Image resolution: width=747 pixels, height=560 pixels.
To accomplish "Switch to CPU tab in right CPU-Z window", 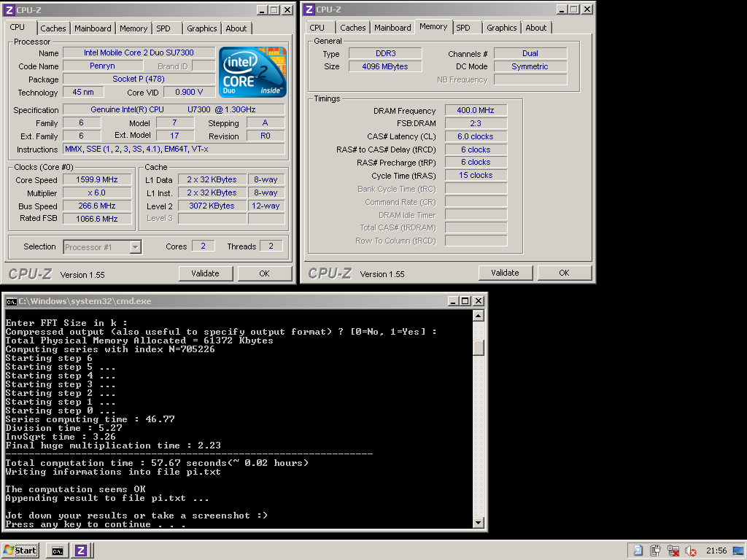I will coord(317,28).
